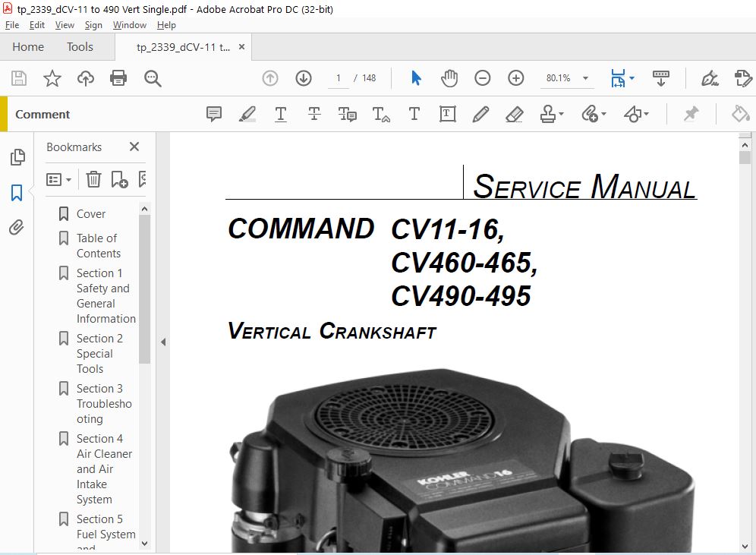
Task: Select the Add text comment tool
Action: [x=414, y=115]
